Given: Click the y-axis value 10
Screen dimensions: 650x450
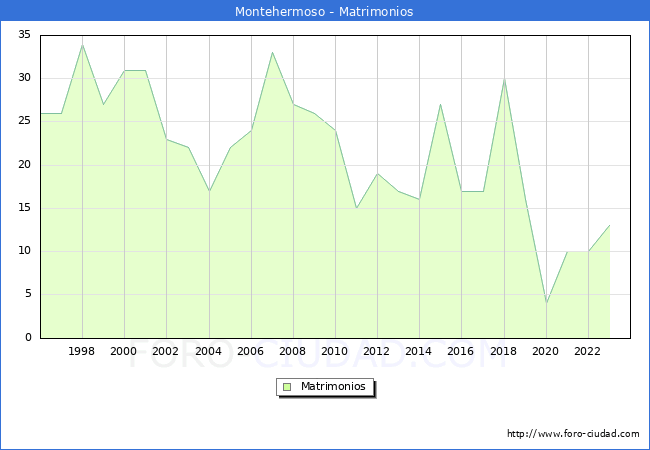Looking at the screenshot, I should click(x=25, y=251).
